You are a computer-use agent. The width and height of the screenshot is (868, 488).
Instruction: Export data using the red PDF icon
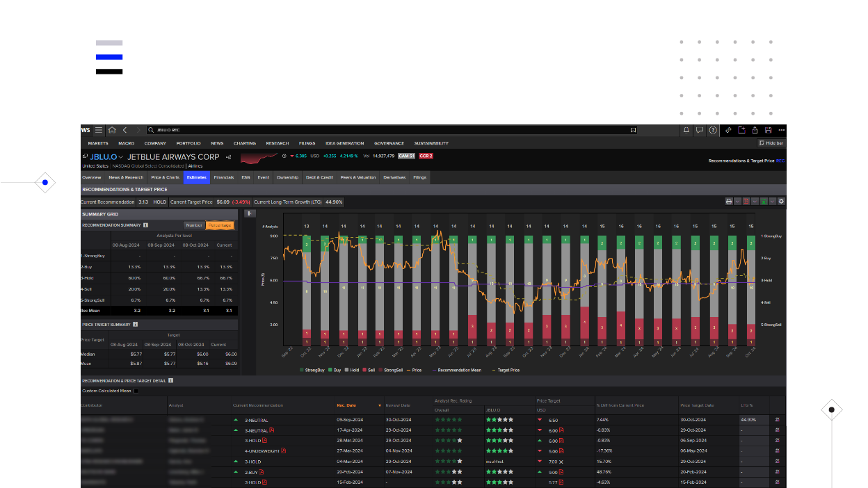[x=747, y=202]
